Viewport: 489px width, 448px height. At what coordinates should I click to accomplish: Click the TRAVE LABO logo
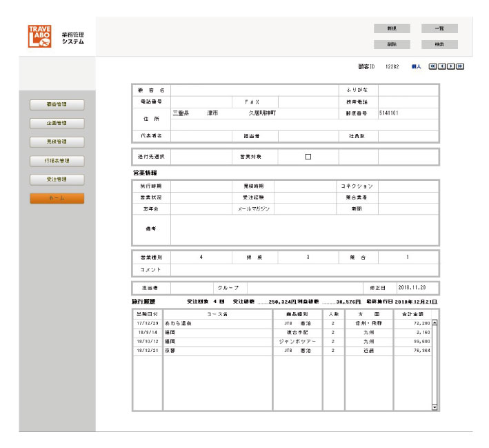click(40, 37)
